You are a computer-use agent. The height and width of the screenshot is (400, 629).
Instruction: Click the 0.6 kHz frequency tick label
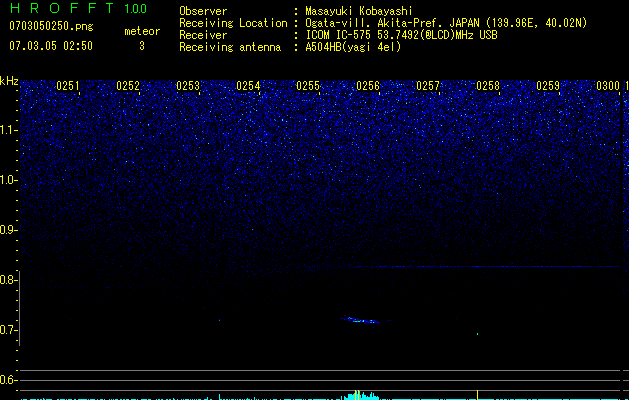coord(8,380)
